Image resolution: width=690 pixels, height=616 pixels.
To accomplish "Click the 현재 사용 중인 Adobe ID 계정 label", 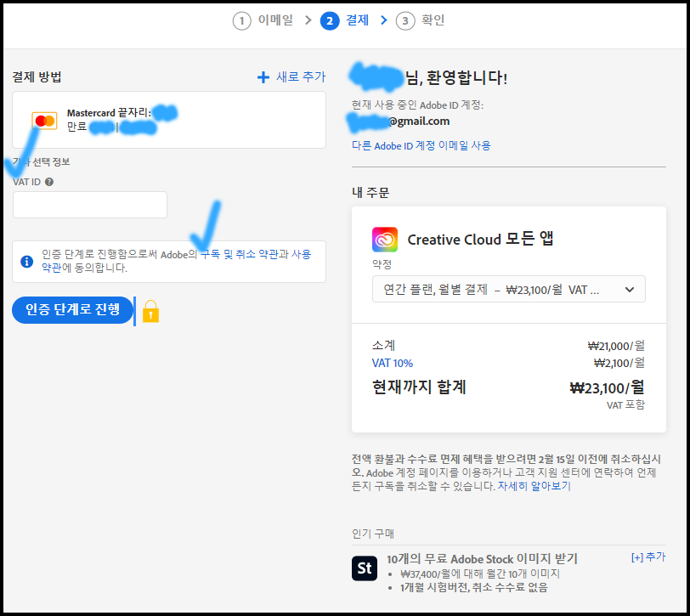I will [x=417, y=105].
